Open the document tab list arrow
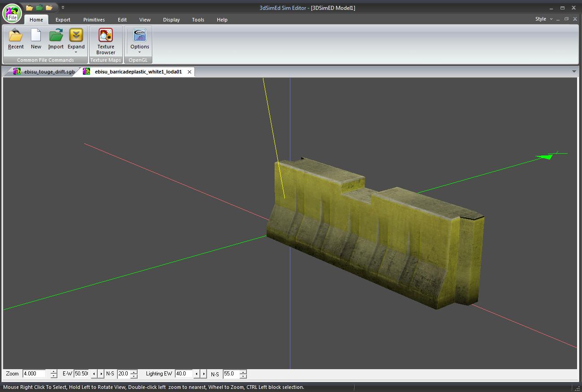Image resolution: width=582 pixels, height=392 pixels. point(574,72)
